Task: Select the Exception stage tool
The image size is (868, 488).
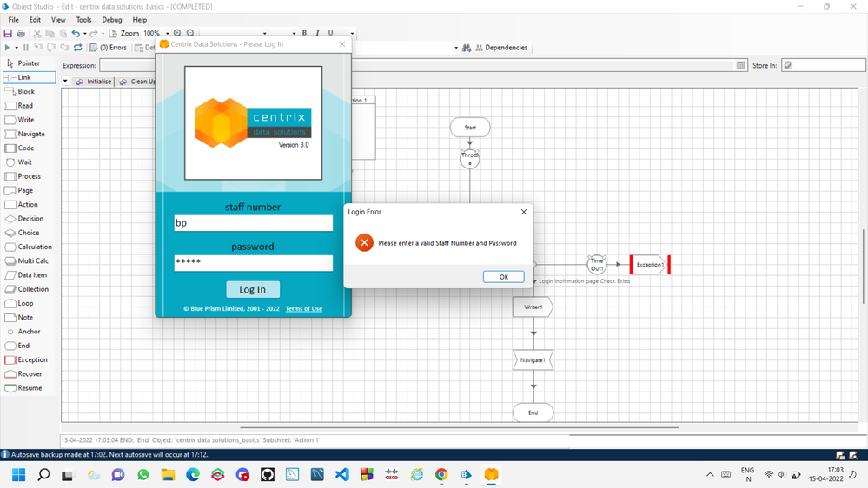Action: [30, 359]
